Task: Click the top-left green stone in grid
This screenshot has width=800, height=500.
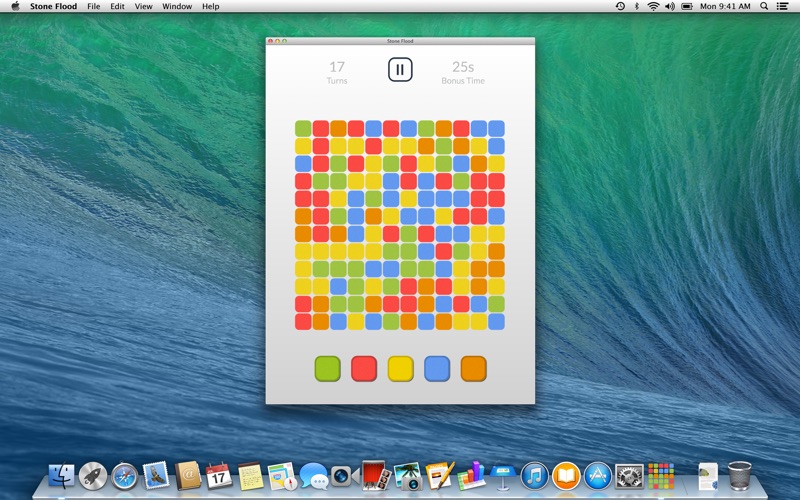Action: coord(303,128)
